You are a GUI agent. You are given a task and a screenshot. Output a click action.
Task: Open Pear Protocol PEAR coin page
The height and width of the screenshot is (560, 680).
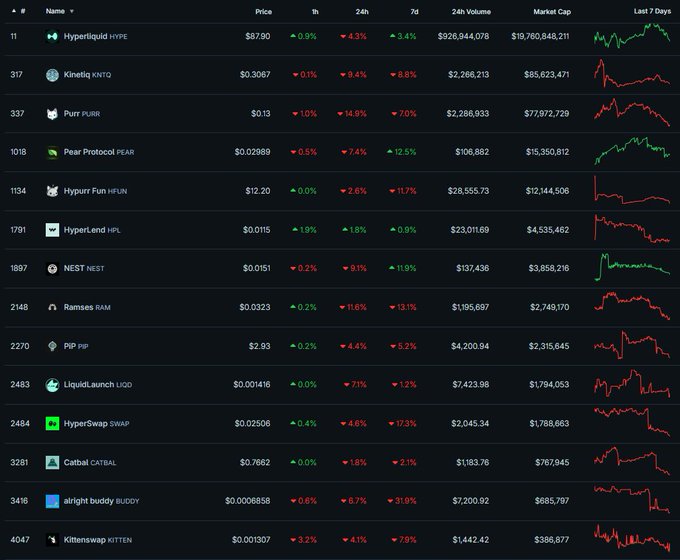(99, 152)
